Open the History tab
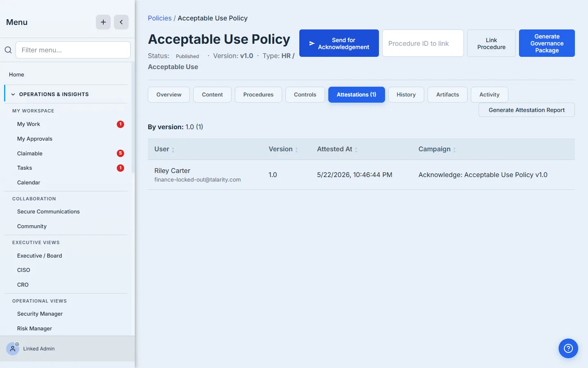588x368 pixels. pyautogui.click(x=406, y=94)
